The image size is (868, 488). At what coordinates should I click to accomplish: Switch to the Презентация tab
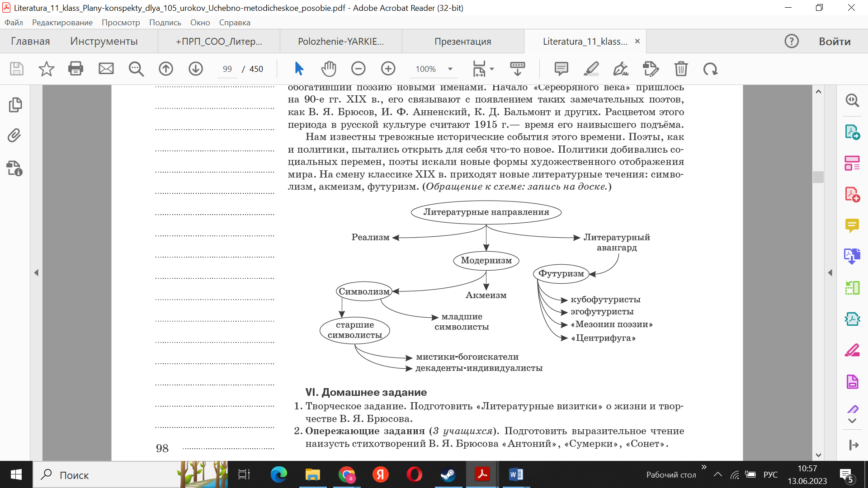coord(462,42)
